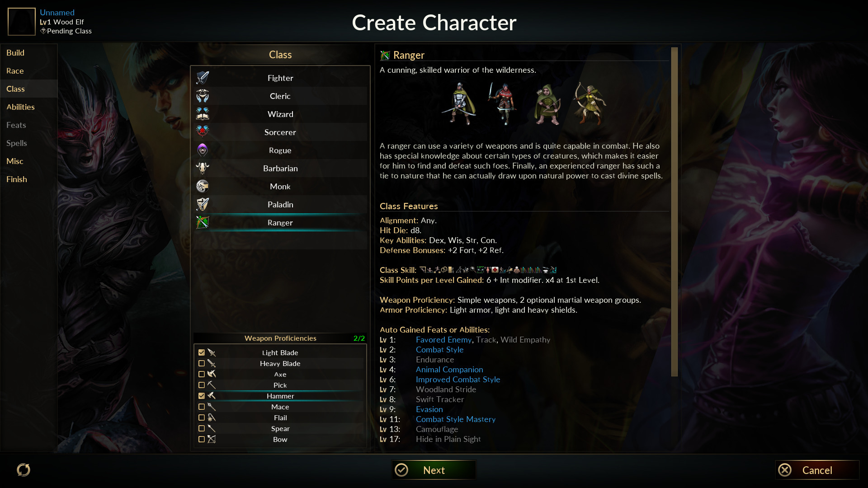Choose the Wizard spellbook icon
Screen dimensions: 868x488
coord(202,114)
